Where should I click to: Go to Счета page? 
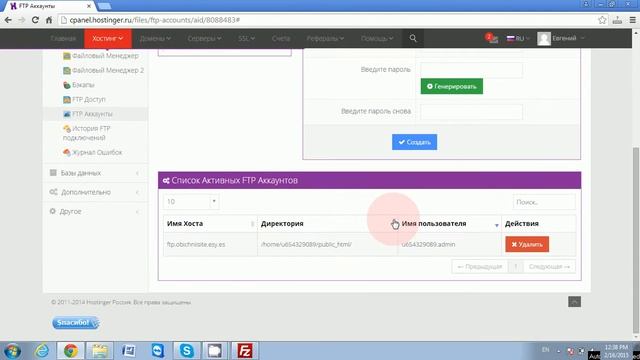[281, 38]
